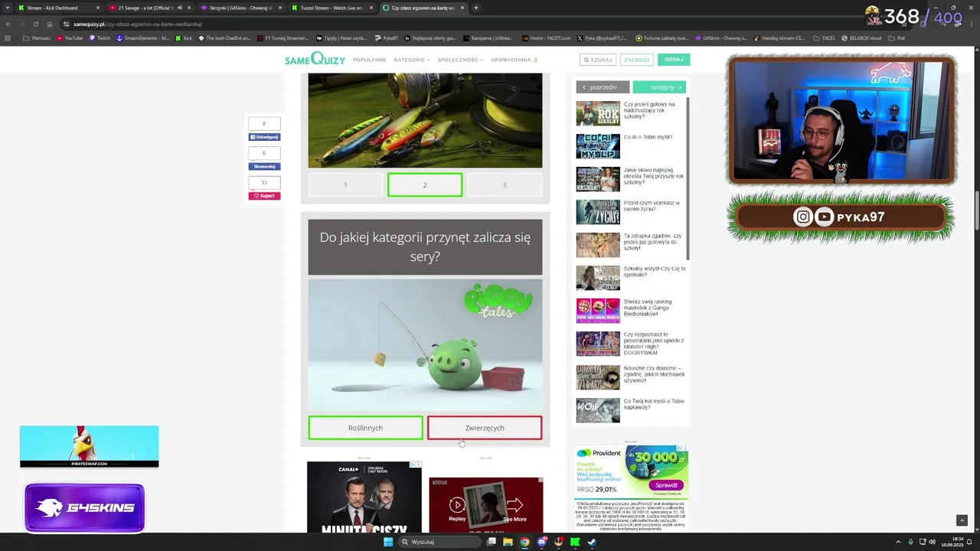Open the POPULARNE menu item
Viewport: 980px width, 551px height.
pos(370,60)
